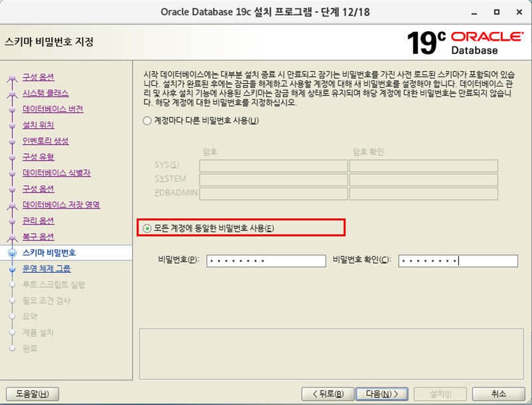This screenshot has height=405, width=532.
Task: Click the 취소 cancel button
Action: tap(498, 394)
